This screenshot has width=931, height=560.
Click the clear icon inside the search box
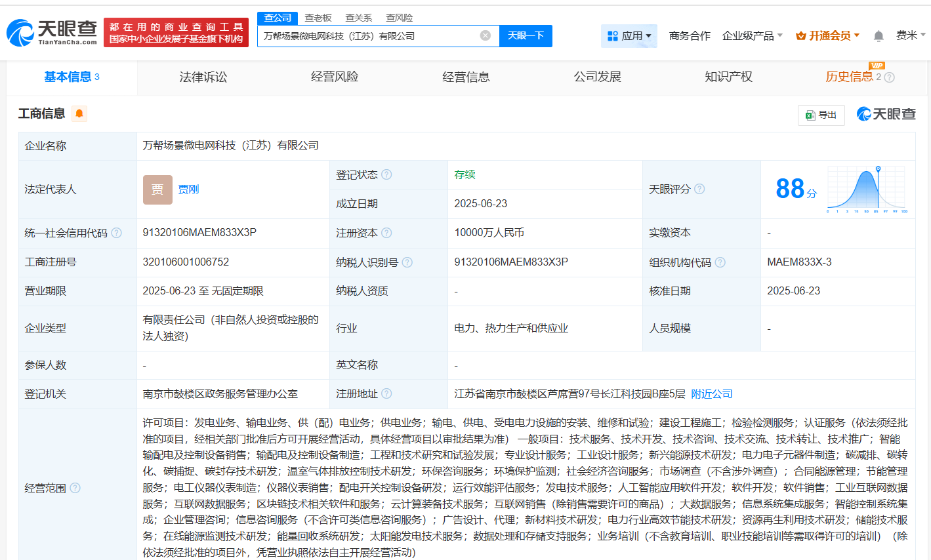pos(484,36)
